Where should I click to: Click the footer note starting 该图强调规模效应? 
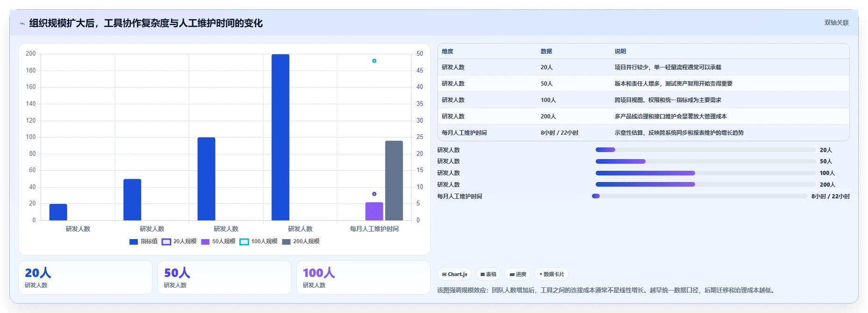607,290
